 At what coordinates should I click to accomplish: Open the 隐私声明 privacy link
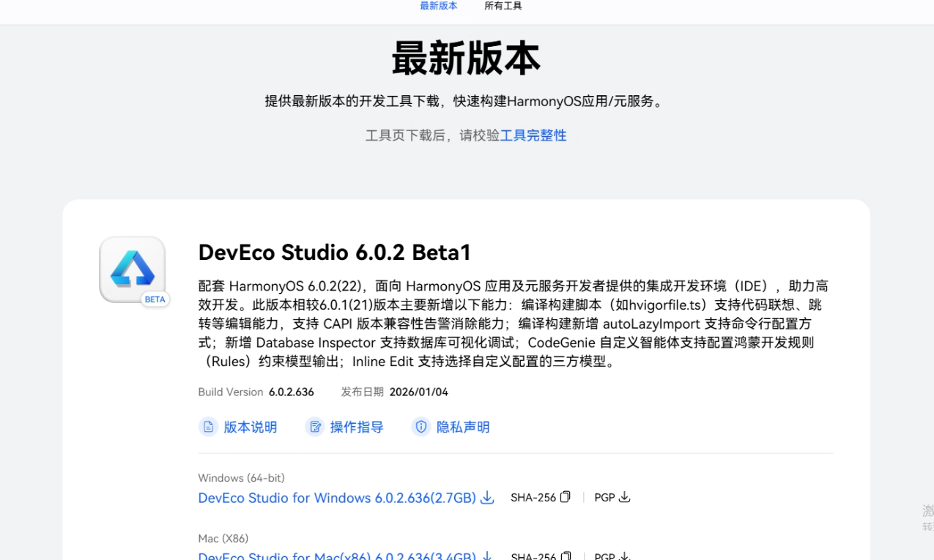tap(463, 428)
